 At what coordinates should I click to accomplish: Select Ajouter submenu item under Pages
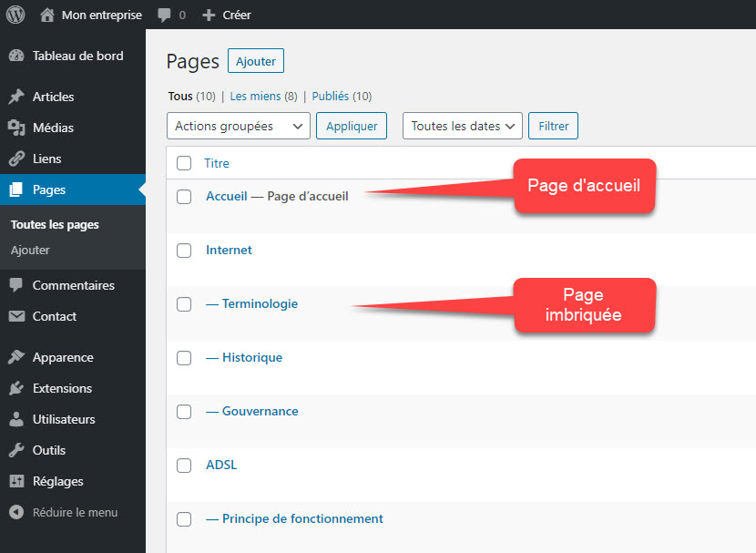[30, 251]
